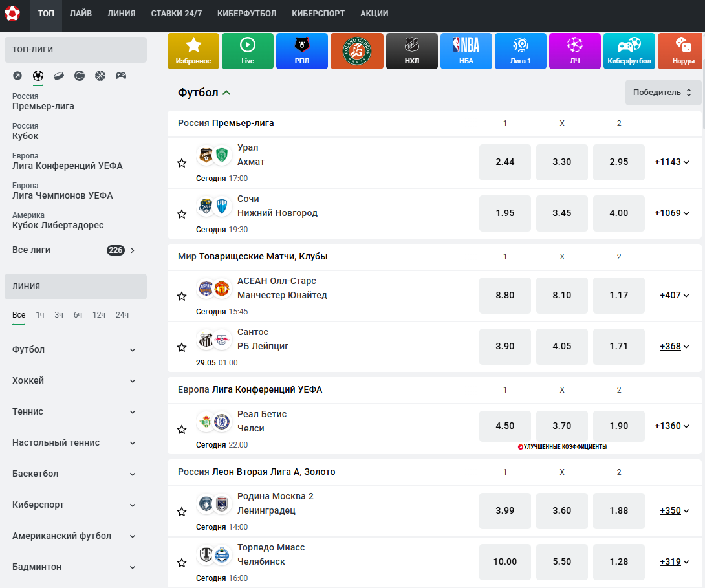705x588 pixels.
Task: Select the 24ч time filter
Action: (122, 314)
